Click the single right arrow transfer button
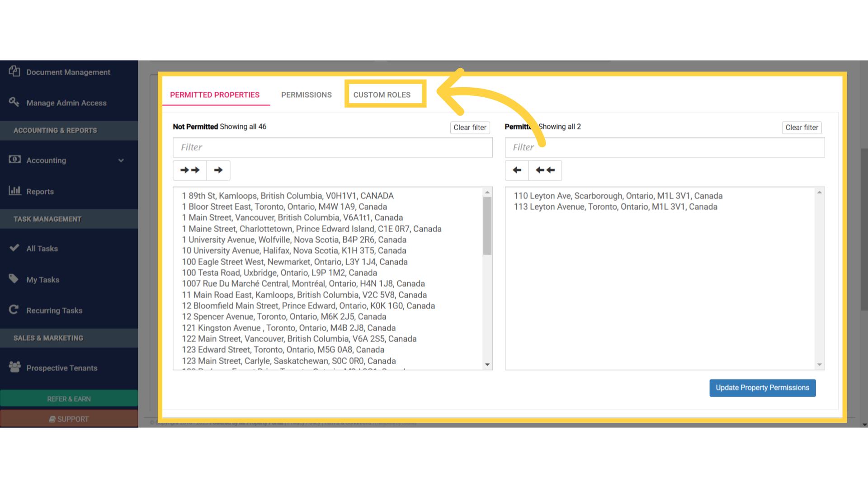 click(x=218, y=170)
